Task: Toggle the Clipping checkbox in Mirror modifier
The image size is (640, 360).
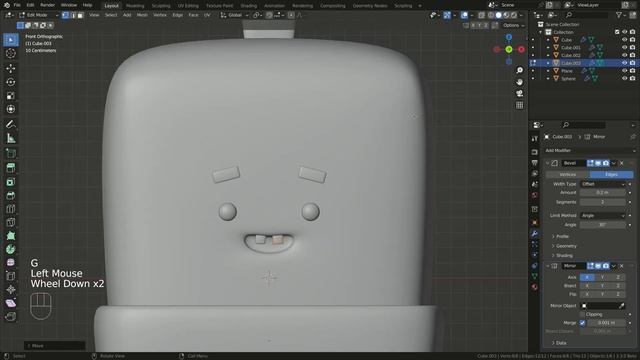Action: click(582, 314)
